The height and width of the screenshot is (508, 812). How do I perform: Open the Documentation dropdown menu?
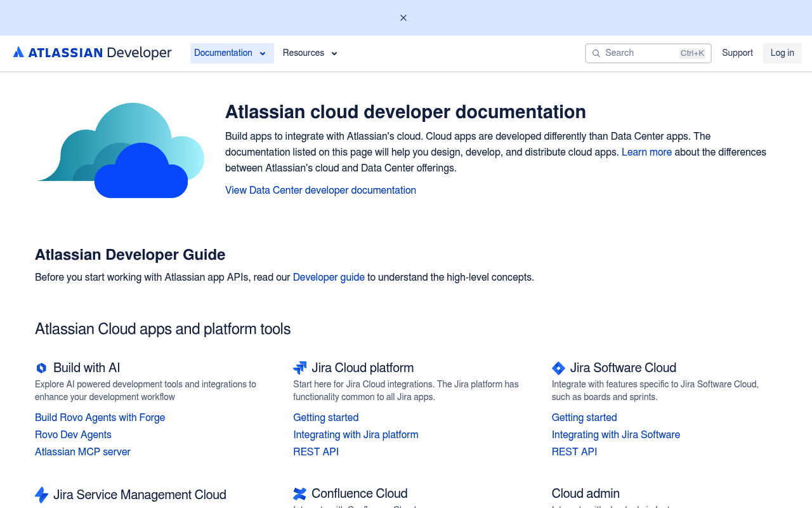[232, 53]
